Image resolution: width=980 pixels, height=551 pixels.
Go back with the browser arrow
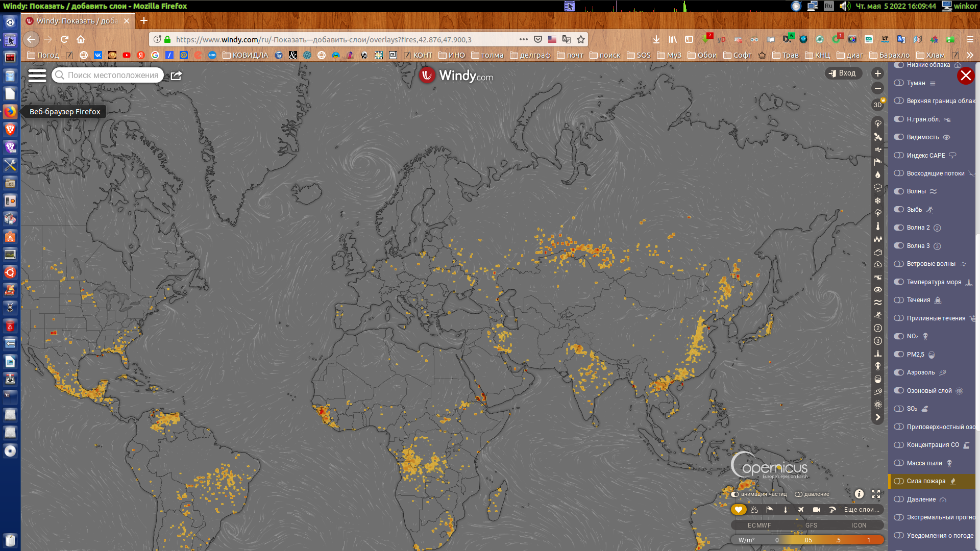click(31, 39)
